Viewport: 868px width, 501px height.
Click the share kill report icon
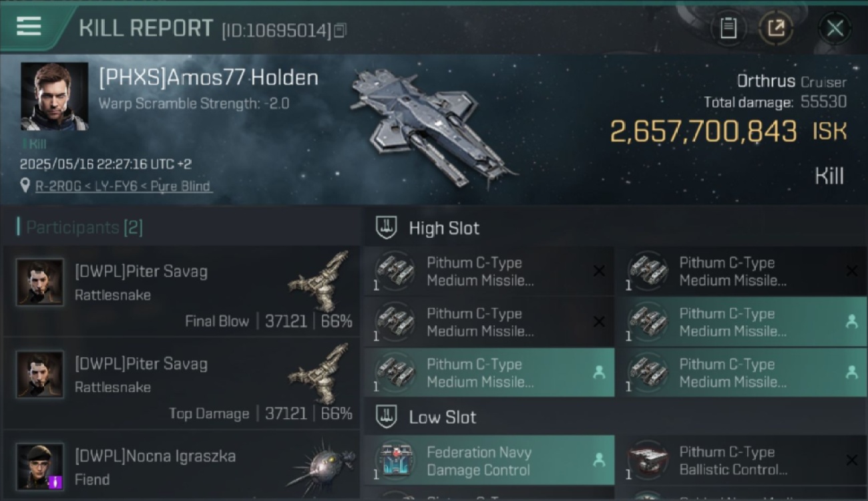(776, 28)
